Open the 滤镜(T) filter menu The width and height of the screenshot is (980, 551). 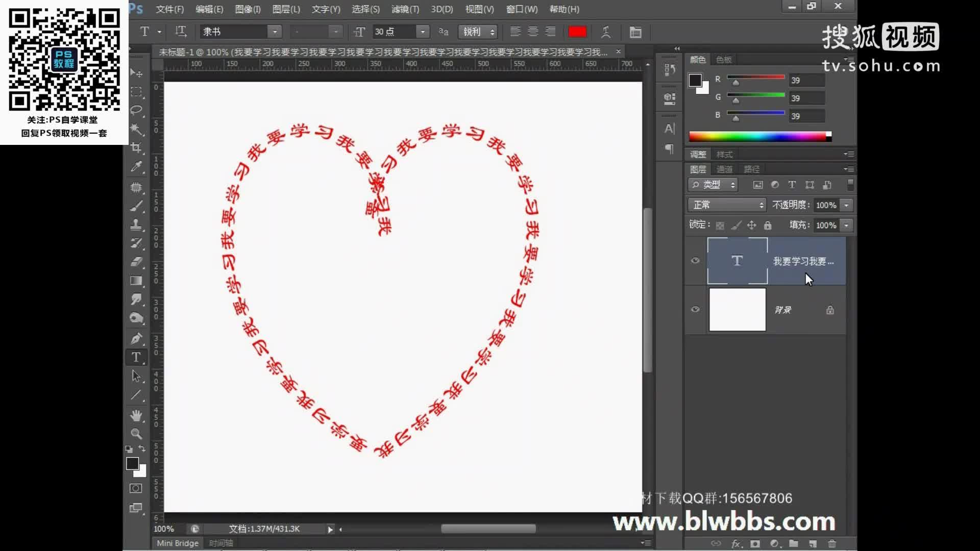(x=405, y=9)
